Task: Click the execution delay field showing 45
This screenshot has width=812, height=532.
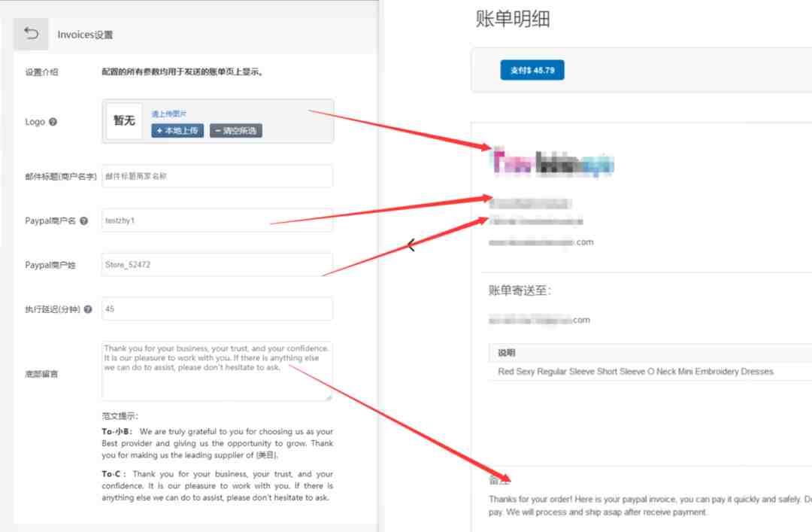Action: 217,309
